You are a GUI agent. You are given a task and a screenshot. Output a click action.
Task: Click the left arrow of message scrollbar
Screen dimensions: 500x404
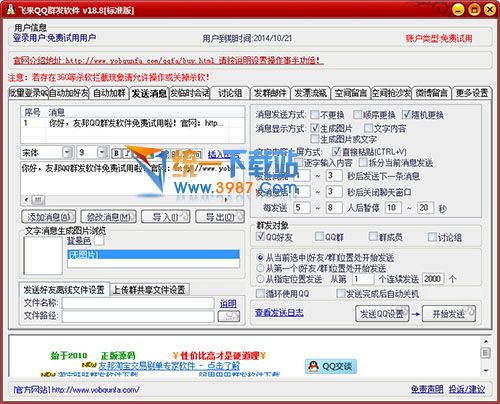26,200
